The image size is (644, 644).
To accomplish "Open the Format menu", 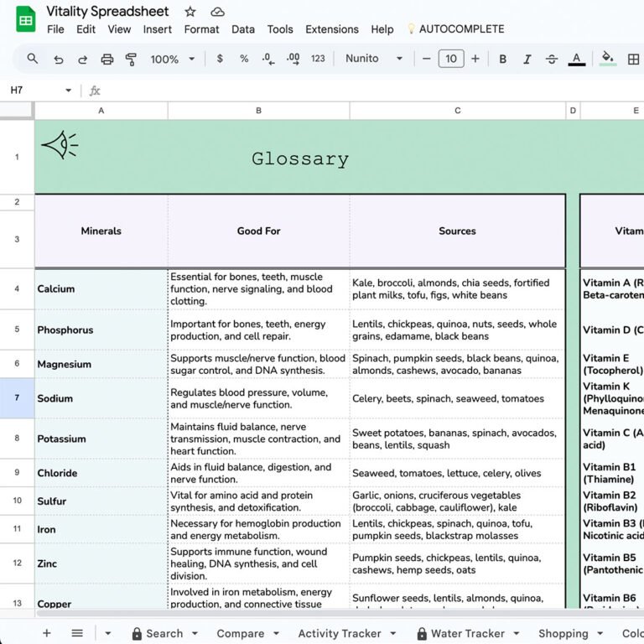I will (201, 29).
